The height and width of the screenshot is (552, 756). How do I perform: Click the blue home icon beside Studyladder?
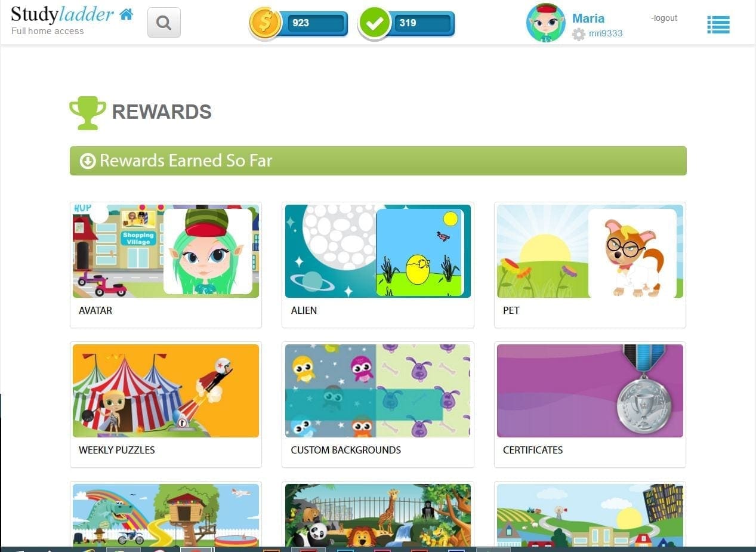[x=126, y=14]
